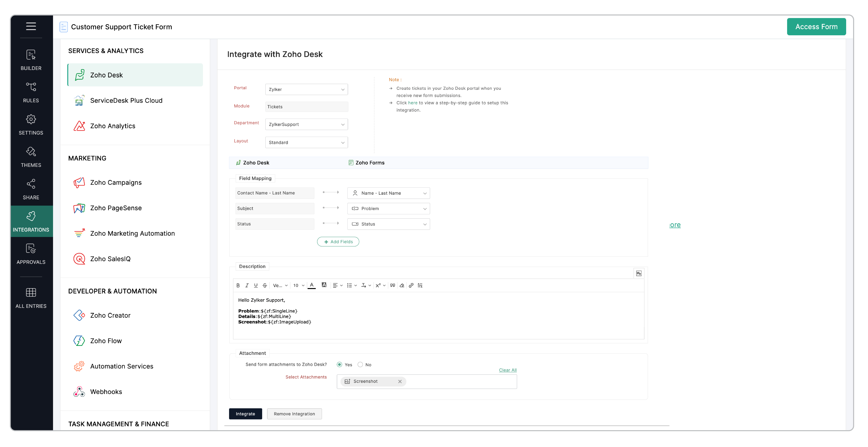Clear formatting in the description editor
Viewport: 868px width, 447px height.
click(402, 285)
